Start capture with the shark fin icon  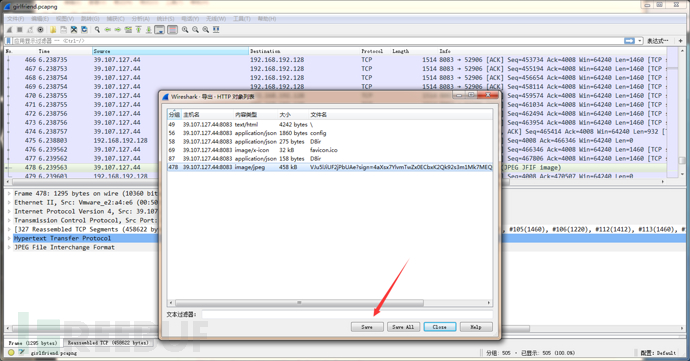click(x=9, y=29)
